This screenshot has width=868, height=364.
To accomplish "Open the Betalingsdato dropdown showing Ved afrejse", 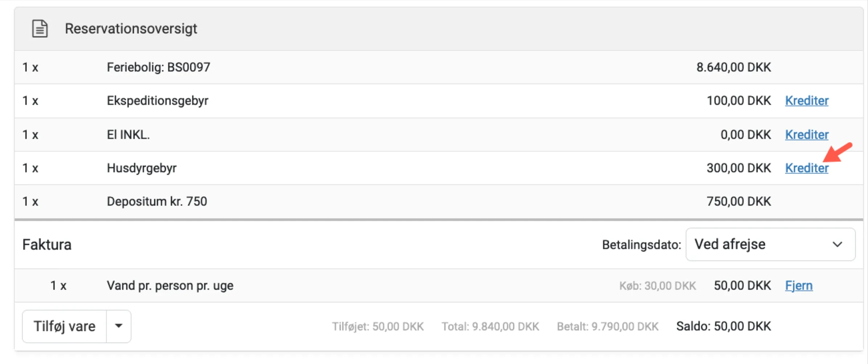I will [x=770, y=244].
